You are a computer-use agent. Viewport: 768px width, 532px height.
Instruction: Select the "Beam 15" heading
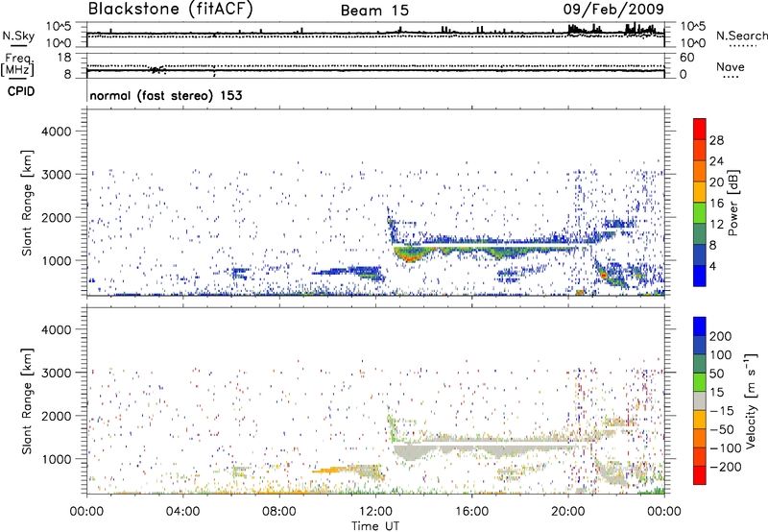coord(374,11)
